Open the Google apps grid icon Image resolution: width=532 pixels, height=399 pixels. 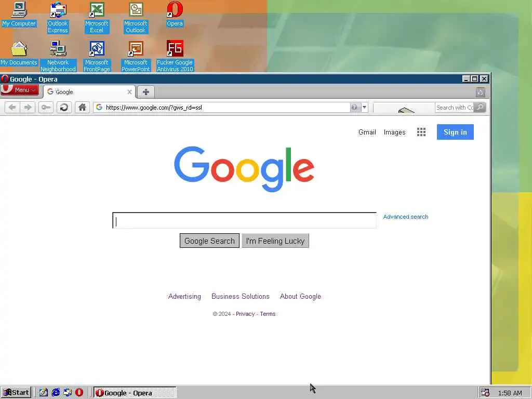[x=421, y=132]
